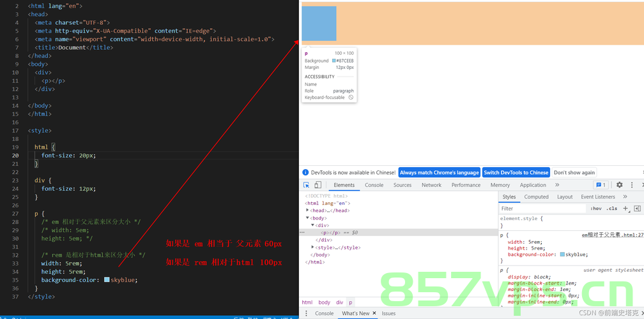Click the blue p element on the page

click(x=319, y=24)
